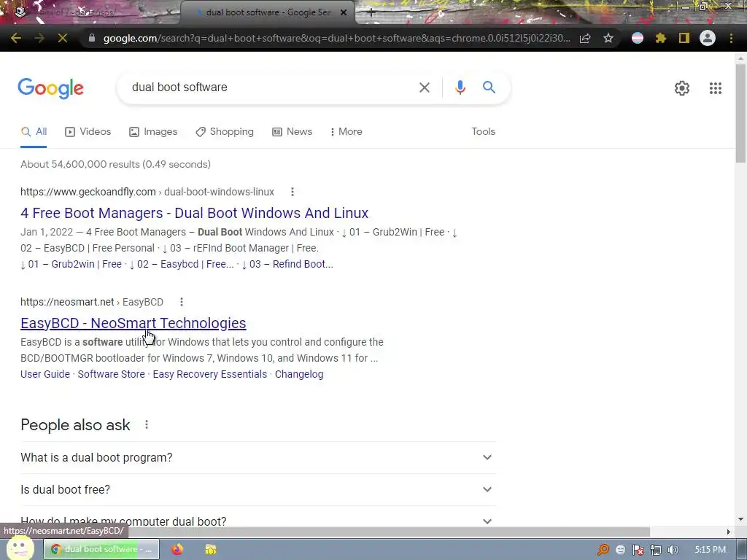This screenshot has height=560, width=747.
Task: Follow the 01 – Grub2win | Free link
Action: coord(71,264)
